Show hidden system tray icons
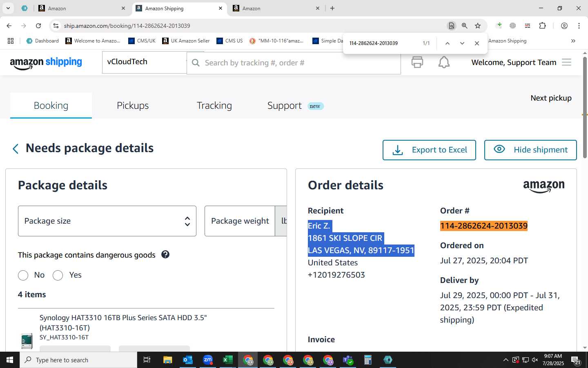The width and height of the screenshot is (588, 368). click(x=506, y=360)
